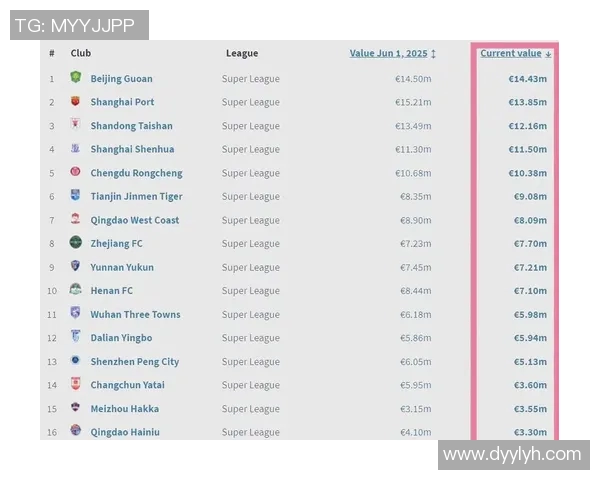The width and height of the screenshot is (600, 480).
Task: Click the Shandong Taishan club crest
Action: point(76,125)
